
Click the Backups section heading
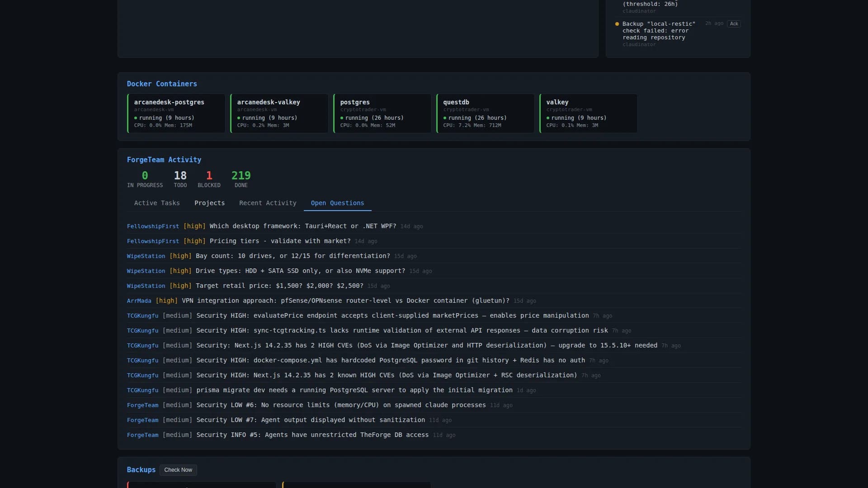[x=141, y=469]
